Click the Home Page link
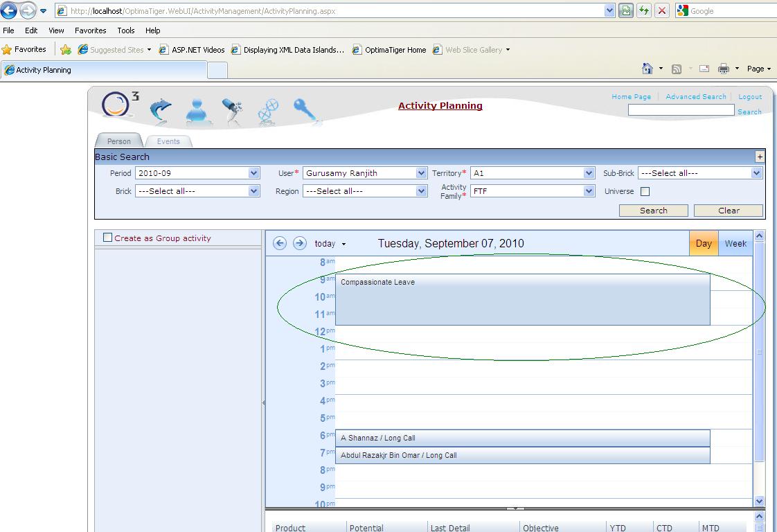Viewport: 777px width, 532px height. (632, 97)
